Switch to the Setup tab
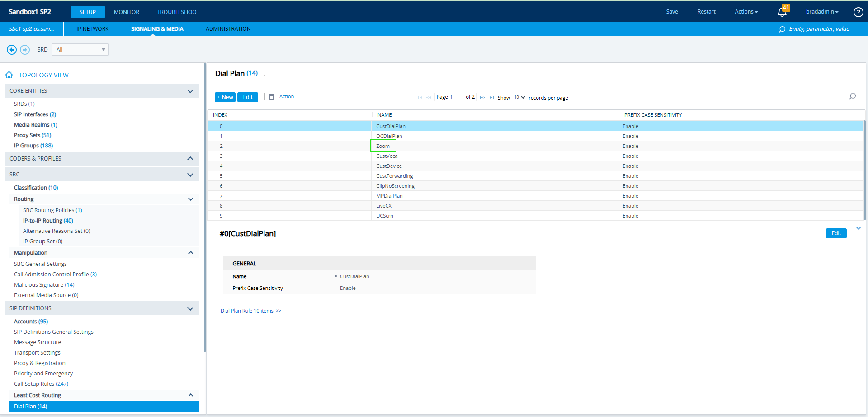868x417 pixels. coord(88,12)
